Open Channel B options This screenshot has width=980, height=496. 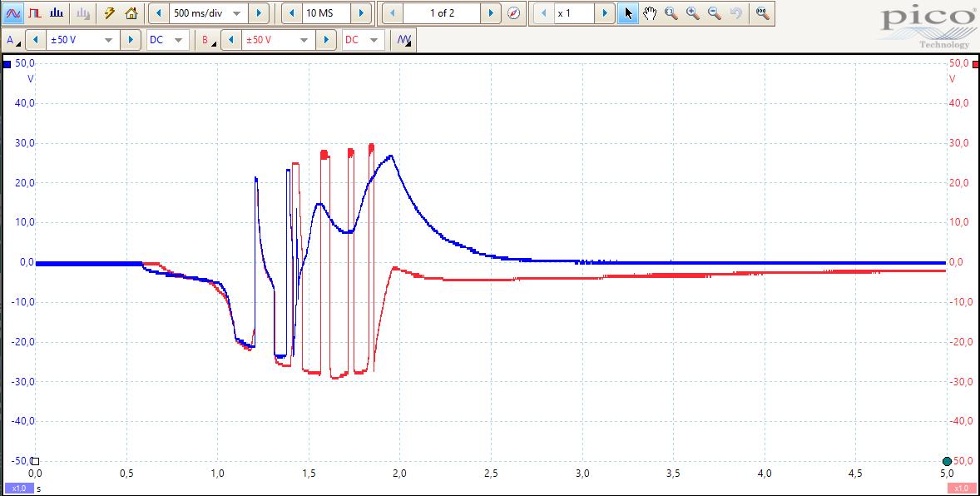coord(207,40)
